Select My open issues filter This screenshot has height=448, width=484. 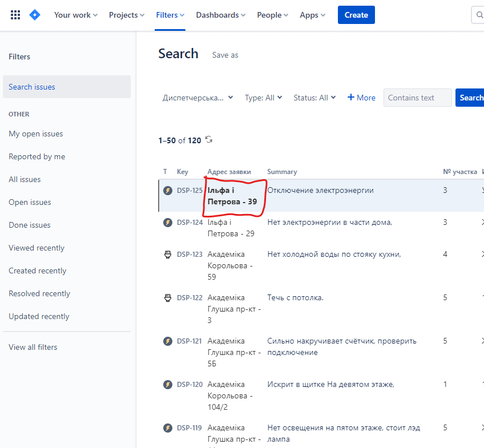[36, 134]
